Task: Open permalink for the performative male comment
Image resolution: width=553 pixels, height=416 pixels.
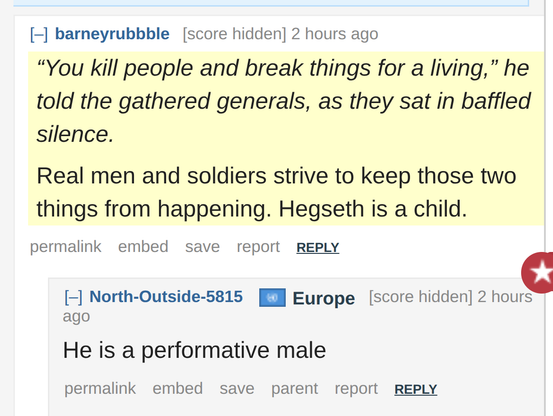Action: (100, 389)
